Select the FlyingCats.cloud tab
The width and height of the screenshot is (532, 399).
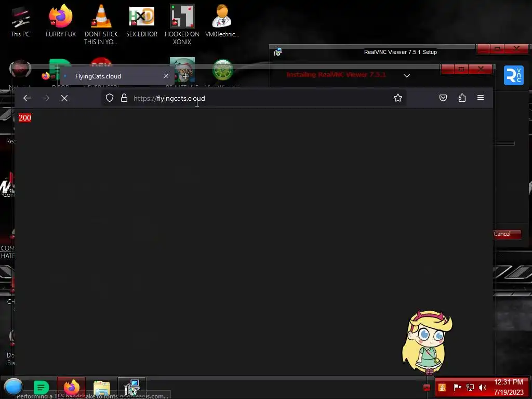[117, 76]
